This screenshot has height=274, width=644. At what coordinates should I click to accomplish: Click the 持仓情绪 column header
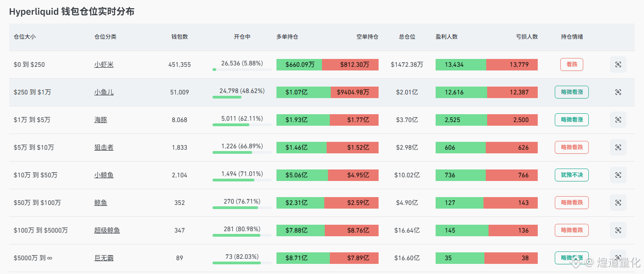[572, 37]
